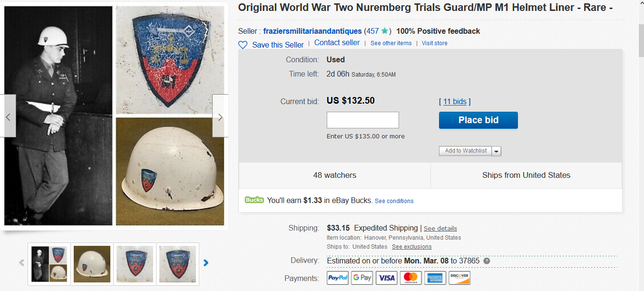Open the seller's Visit store link

click(x=434, y=43)
